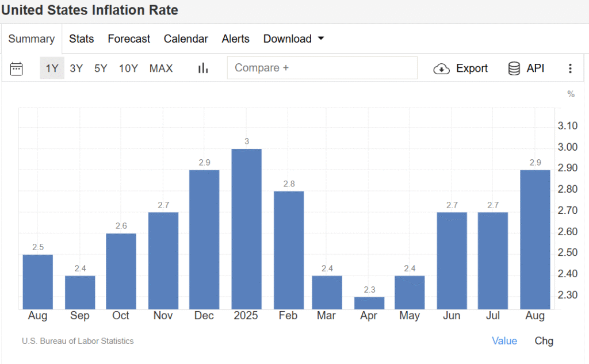Click the Value display link
The height and width of the screenshot is (364, 589).
coord(504,341)
